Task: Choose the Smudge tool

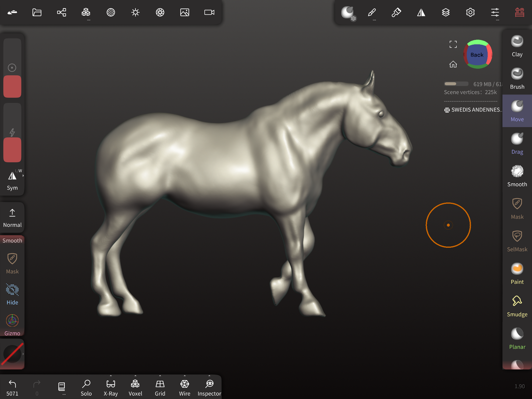Action: [x=517, y=306]
